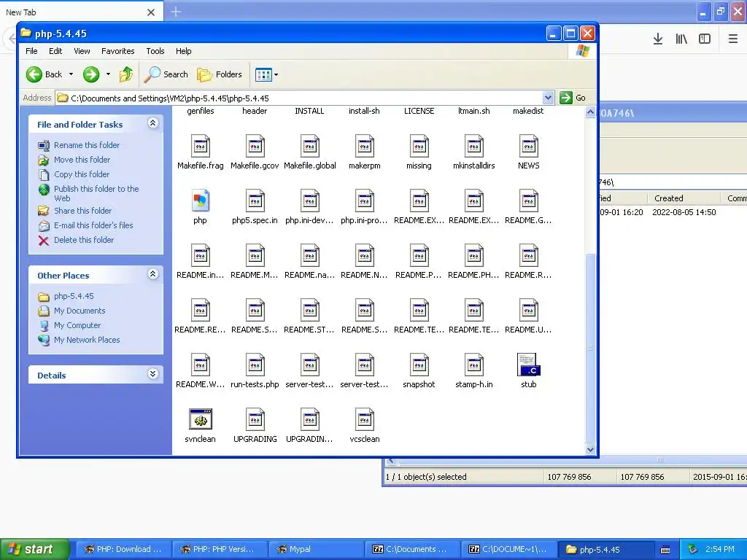This screenshot has height=560, width=747.
Task: Click Delete this folder link
Action: [84, 240]
